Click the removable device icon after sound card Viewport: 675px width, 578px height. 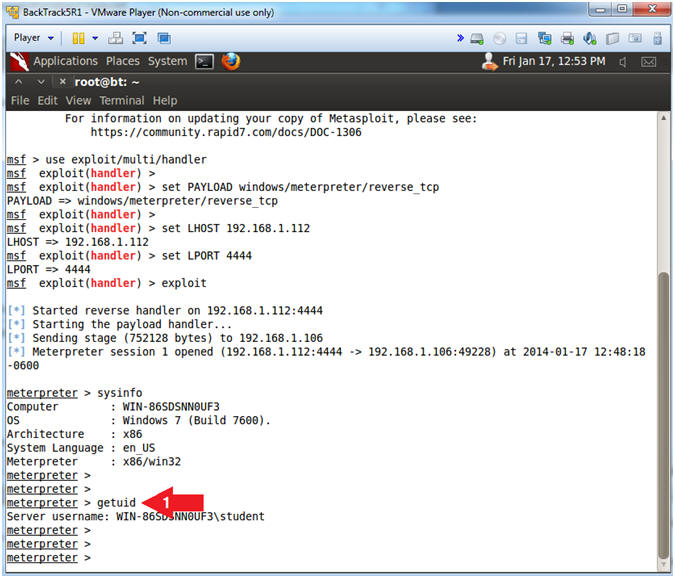pyautogui.click(x=612, y=39)
